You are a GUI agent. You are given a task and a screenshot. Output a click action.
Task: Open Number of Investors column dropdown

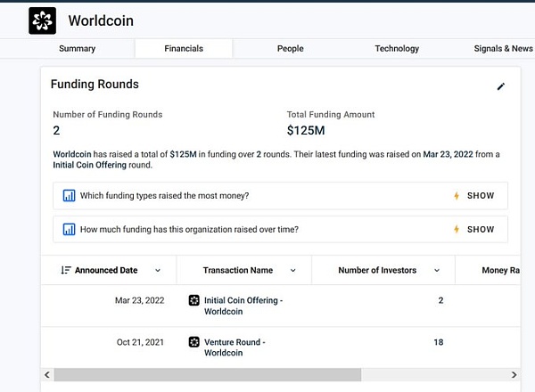[x=437, y=270]
